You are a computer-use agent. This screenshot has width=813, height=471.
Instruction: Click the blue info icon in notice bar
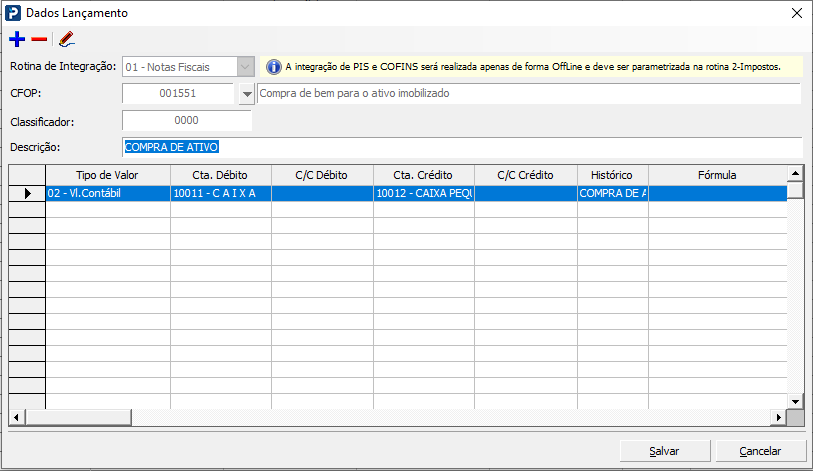tap(273, 67)
